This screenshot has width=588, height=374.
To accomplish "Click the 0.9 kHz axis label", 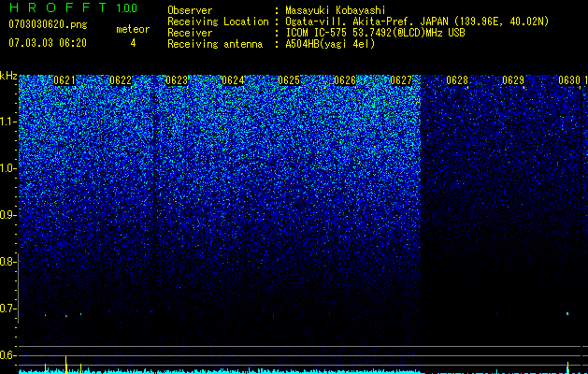I will 7,215.
